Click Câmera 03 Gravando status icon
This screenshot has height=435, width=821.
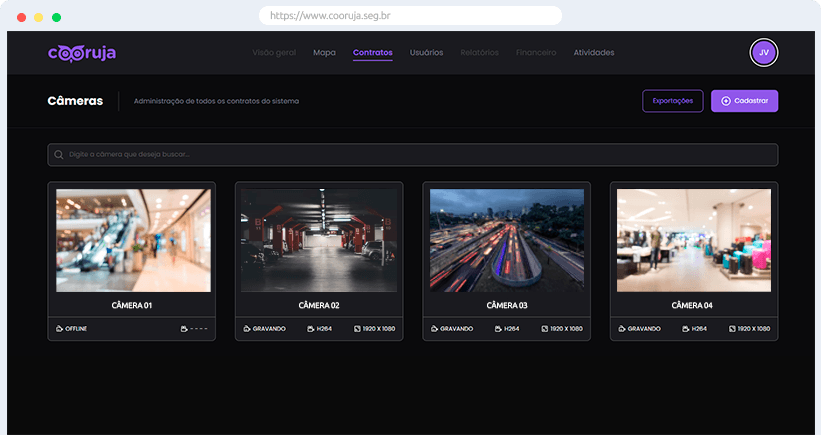pyautogui.click(x=434, y=329)
